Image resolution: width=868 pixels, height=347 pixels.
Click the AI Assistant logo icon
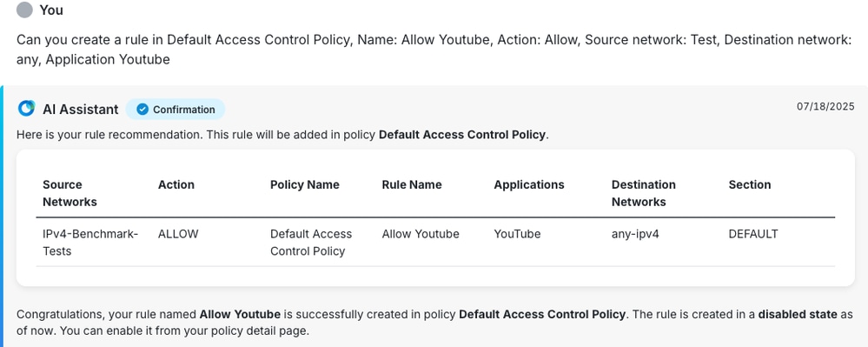[26, 109]
